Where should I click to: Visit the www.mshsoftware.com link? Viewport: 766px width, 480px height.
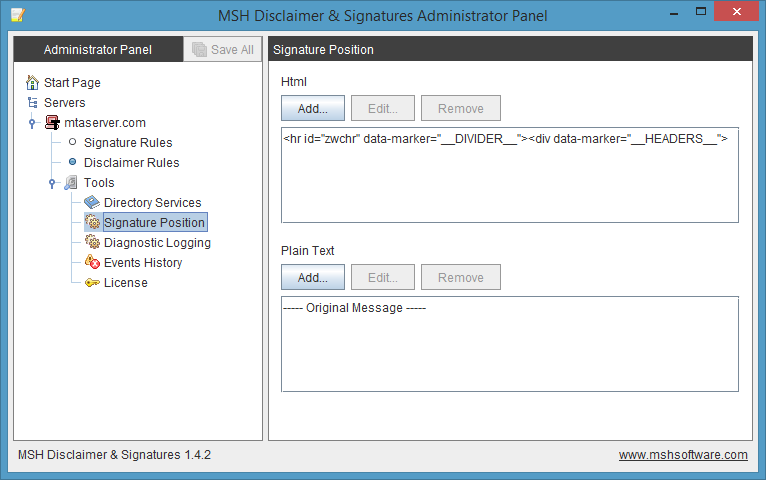683,455
